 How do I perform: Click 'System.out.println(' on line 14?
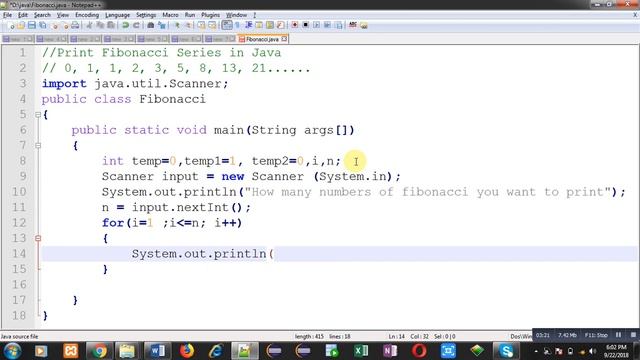(202, 254)
